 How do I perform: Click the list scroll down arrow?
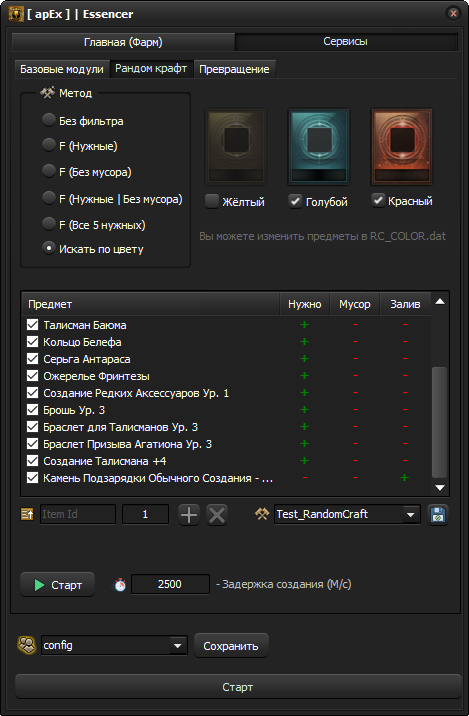pos(440,488)
